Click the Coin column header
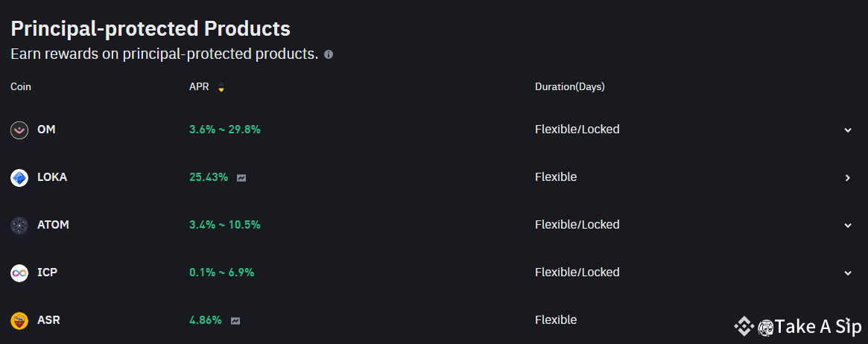This screenshot has height=344, width=868. click(x=21, y=87)
